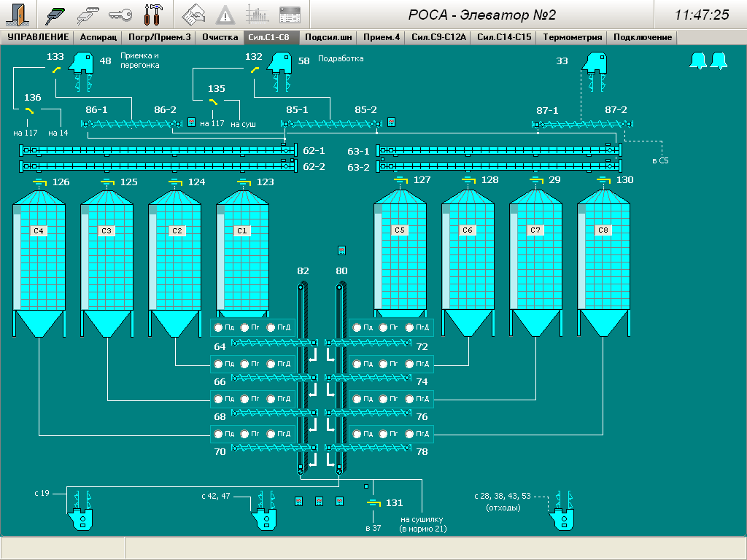Click the yellow gate valve 126
Image resolution: width=747 pixels, height=560 pixels.
39,182
